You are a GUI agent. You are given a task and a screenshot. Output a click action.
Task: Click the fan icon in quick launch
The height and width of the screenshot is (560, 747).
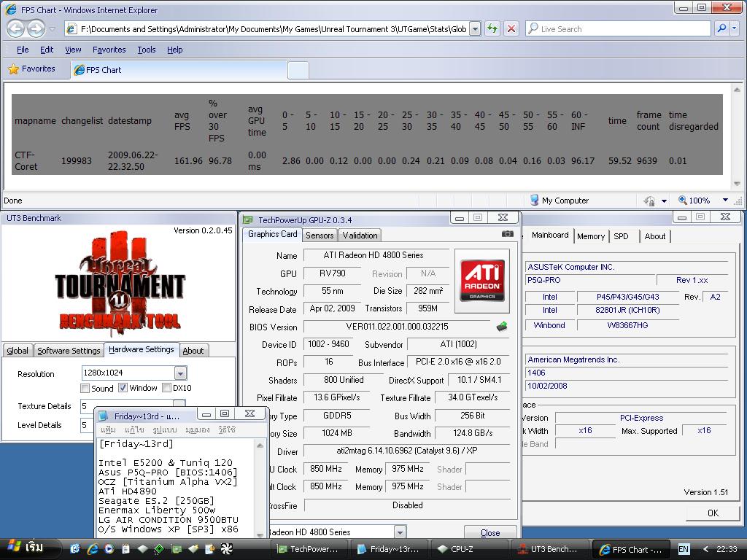coord(226,549)
